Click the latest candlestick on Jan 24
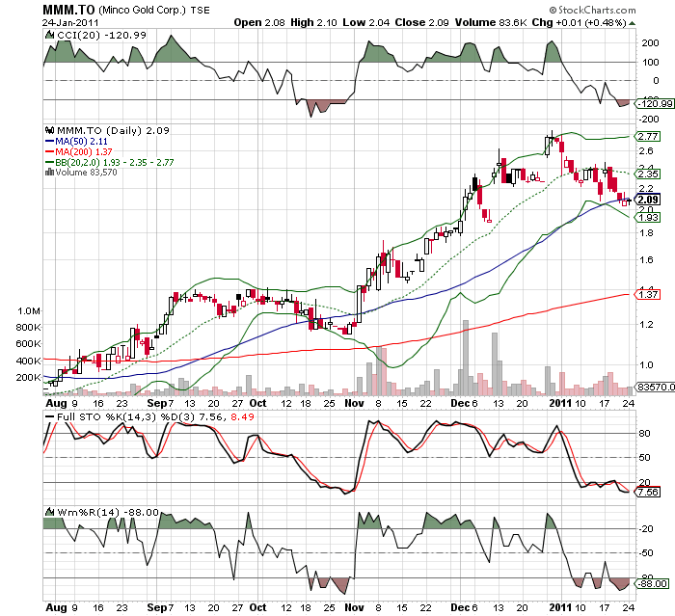This screenshot has height=616, width=675. (630, 201)
